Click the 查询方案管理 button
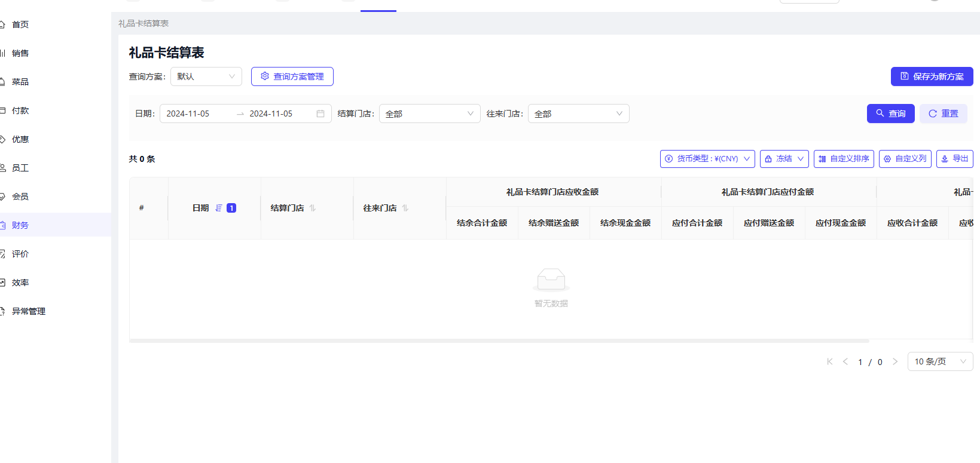The height and width of the screenshot is (463, 980). point(292,76)
